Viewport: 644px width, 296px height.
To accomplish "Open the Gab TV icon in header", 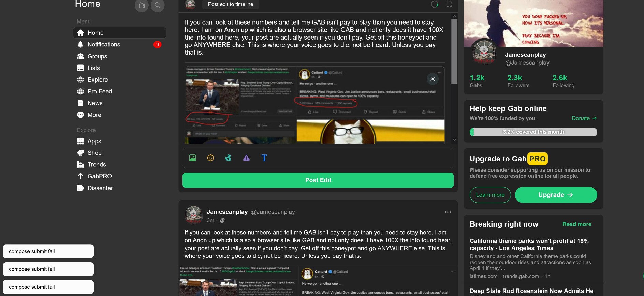I will point(142,5).
